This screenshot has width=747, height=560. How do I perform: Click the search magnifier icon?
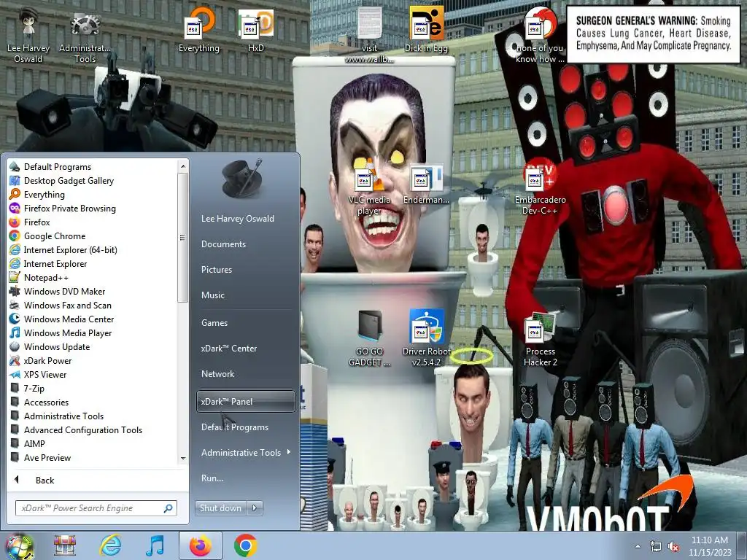169,508
